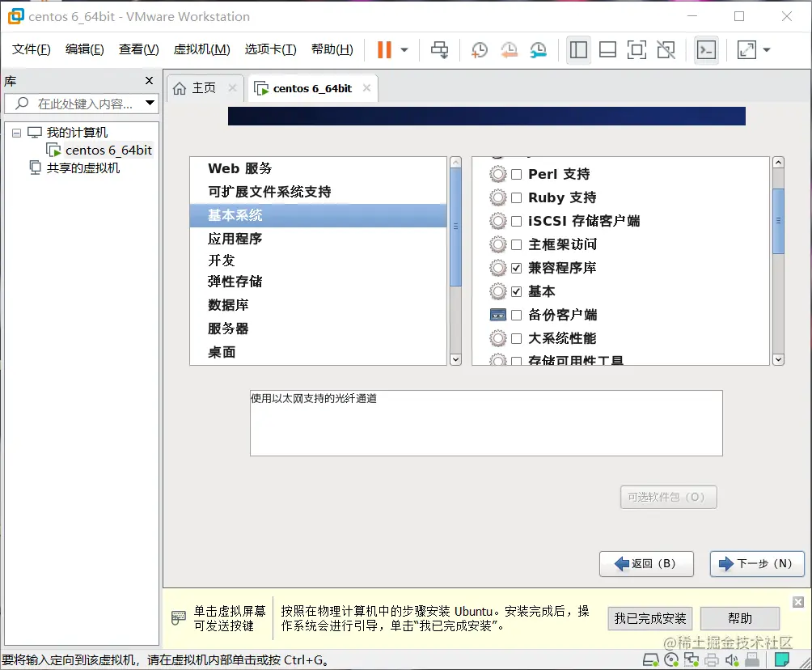Select the 基本系统 category
This screenshot has height=670, width=812.
(x=318, y=215)
